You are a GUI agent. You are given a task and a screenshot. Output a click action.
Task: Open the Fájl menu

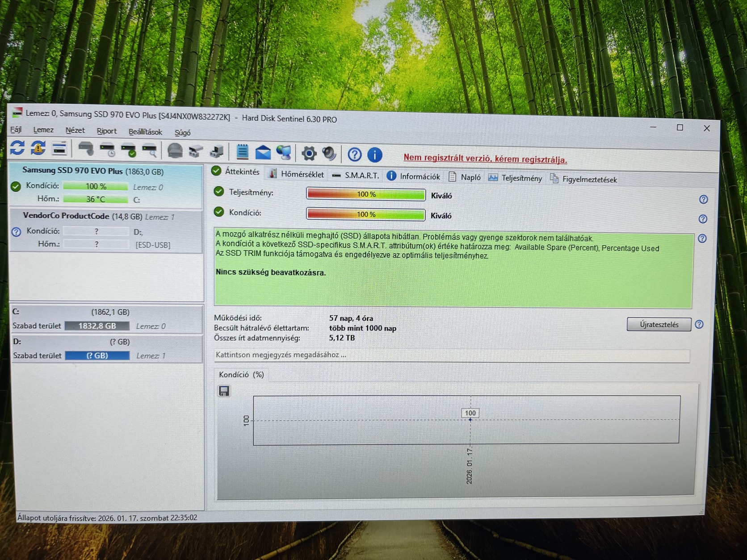[16, 130]
